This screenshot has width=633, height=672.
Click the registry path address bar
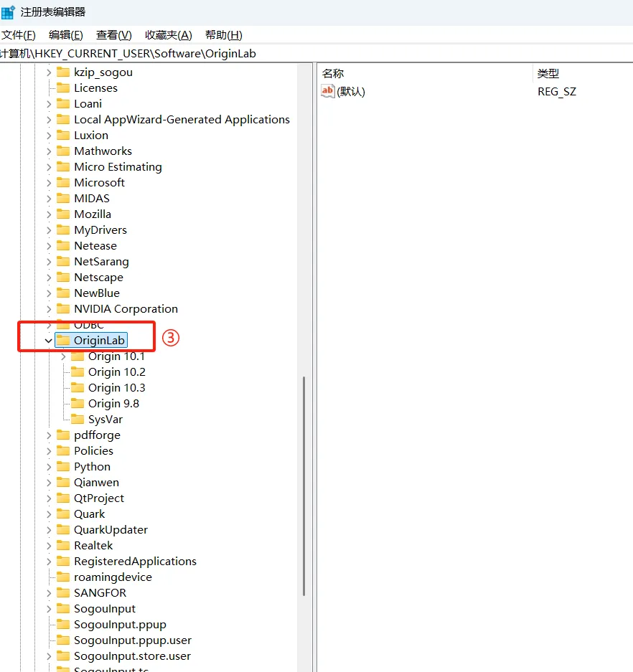click(x=316, y=54)
